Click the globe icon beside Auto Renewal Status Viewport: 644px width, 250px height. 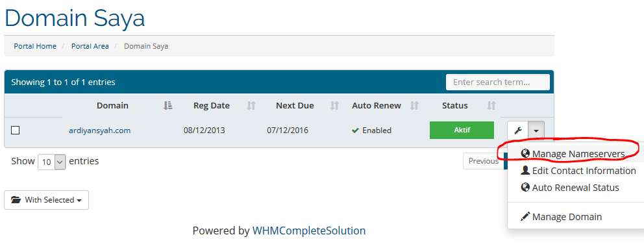[x=525, y=187]
